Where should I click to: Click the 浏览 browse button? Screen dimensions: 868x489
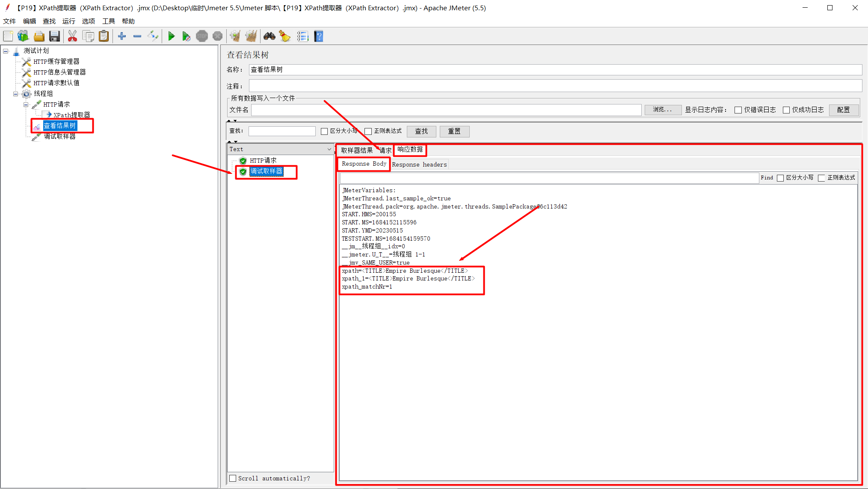(x=663, y=110)
